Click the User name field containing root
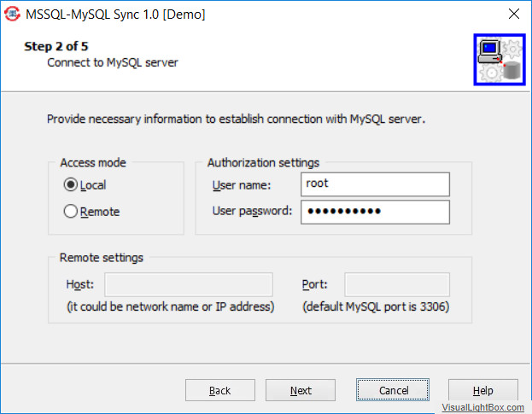532x414 pixels. click(x=375, y=184)
